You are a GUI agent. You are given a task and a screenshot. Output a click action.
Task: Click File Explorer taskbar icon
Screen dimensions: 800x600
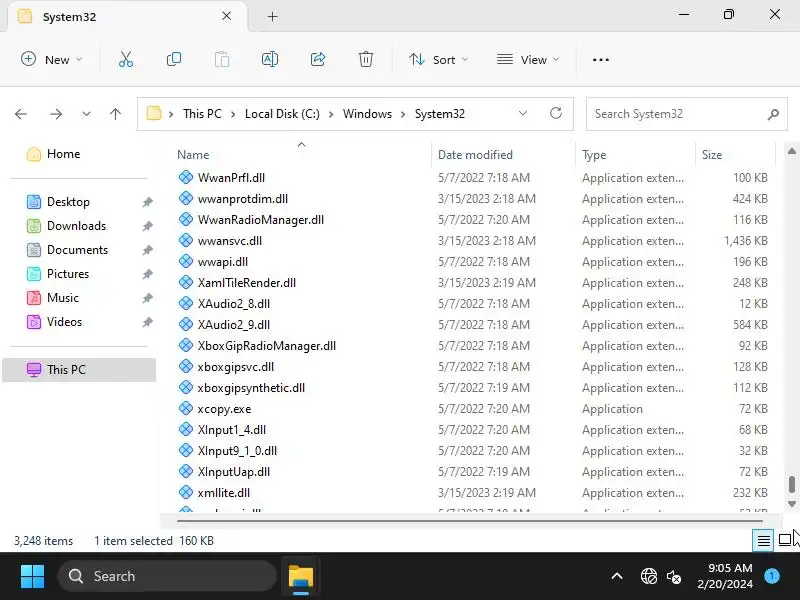pos(301,577)
